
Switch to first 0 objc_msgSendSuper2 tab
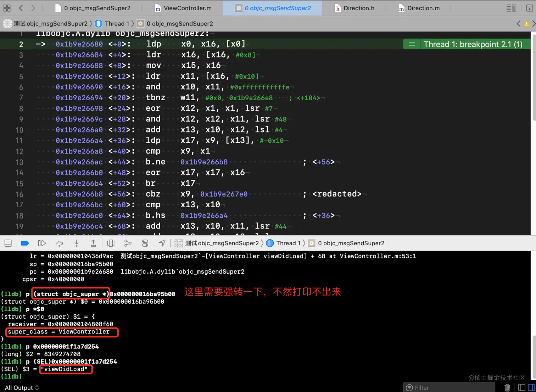[x=93, y=8]
